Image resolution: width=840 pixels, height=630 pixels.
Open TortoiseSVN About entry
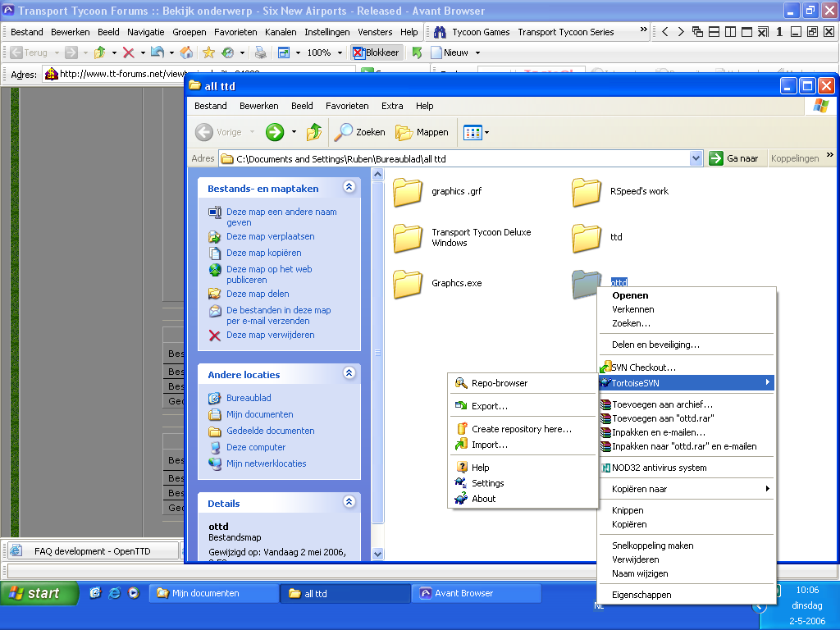pyautogui.click(x=523, y=499)
